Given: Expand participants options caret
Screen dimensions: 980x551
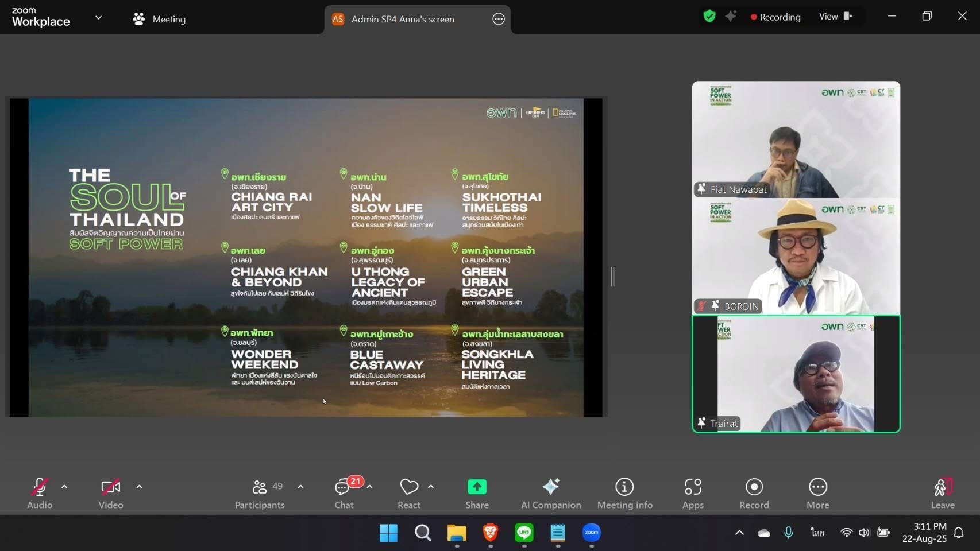Looking at the screenshot, I should click(x=300, y=487).
